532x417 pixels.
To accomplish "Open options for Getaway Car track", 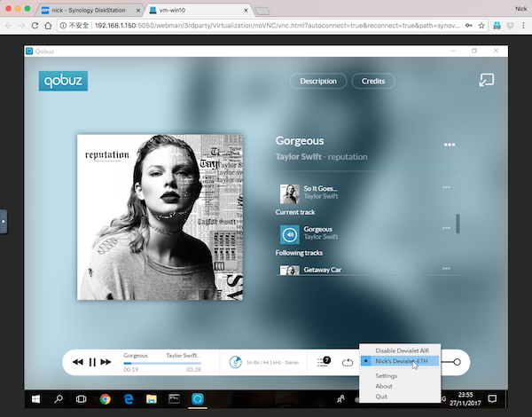I will point(447,268).
